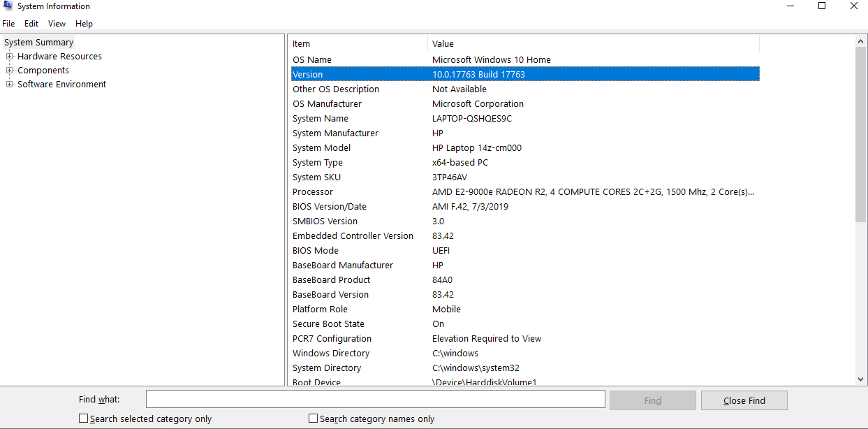Open the File menu
The image size is (868, 429).
click(8, 23)
